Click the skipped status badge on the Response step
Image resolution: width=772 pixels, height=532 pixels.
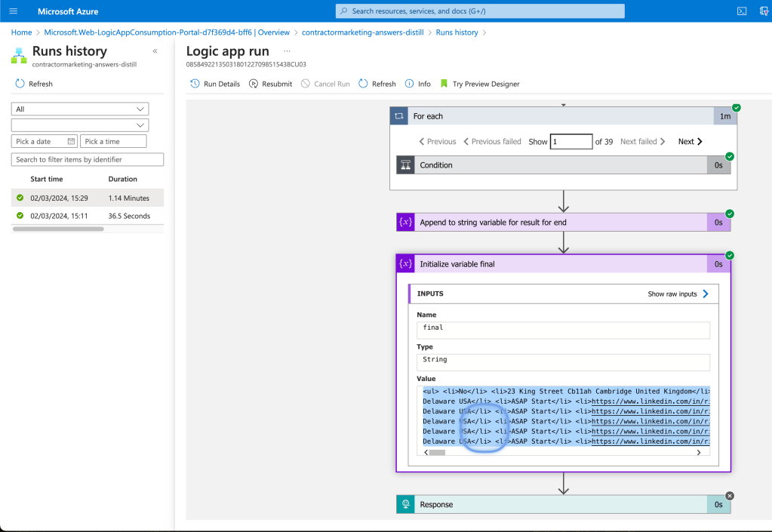(x=730, y=496)
